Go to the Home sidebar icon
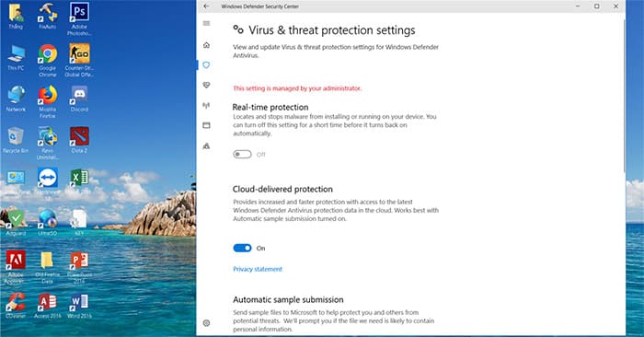Screen dimensions: 644x337 [x=207, y=45]
